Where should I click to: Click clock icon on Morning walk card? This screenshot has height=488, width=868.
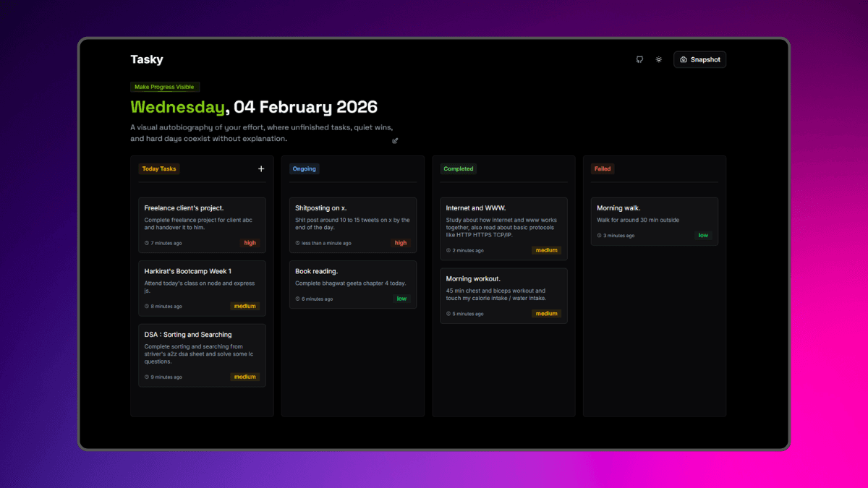pos(599,236)
